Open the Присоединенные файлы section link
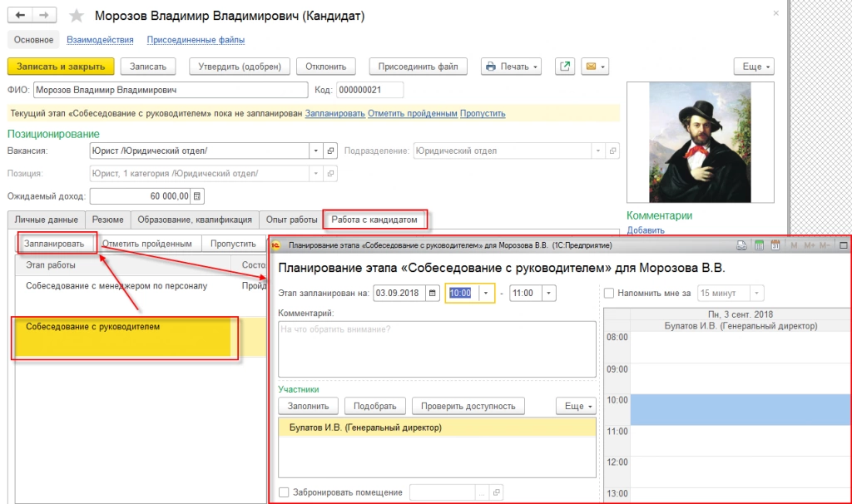Viewport: 852px width, 504px height. click(196, 40)
